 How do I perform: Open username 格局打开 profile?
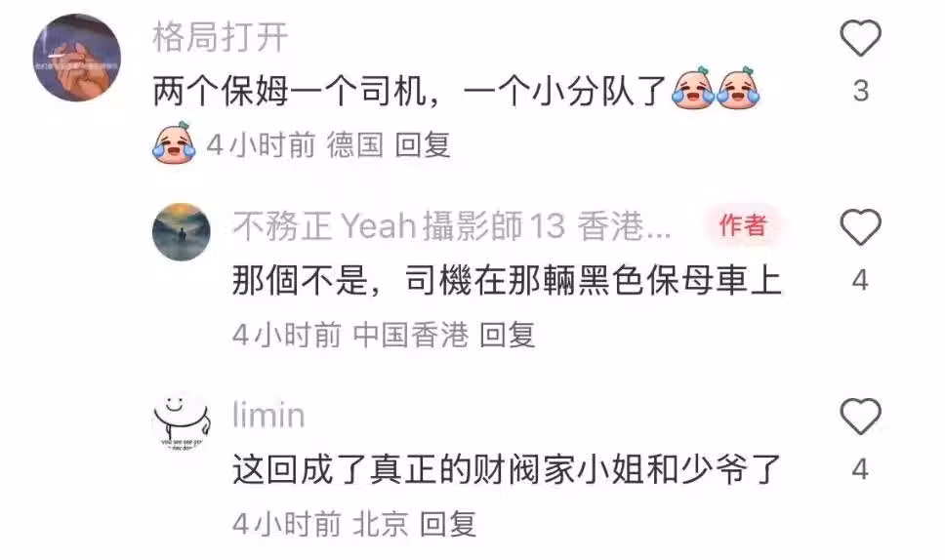(221, 37)
